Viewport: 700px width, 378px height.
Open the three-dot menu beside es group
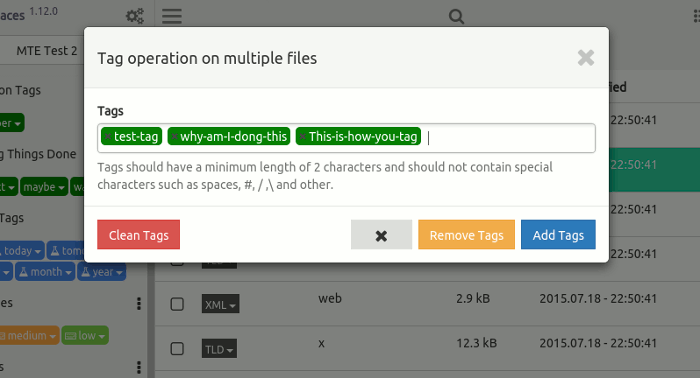139,303
